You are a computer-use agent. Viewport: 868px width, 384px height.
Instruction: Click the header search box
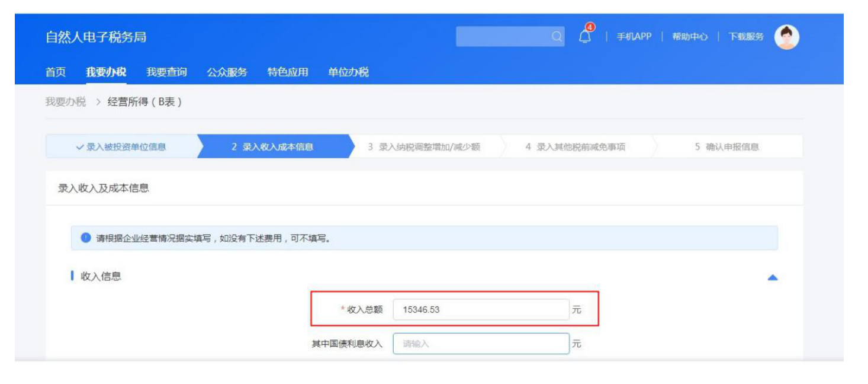510,37
